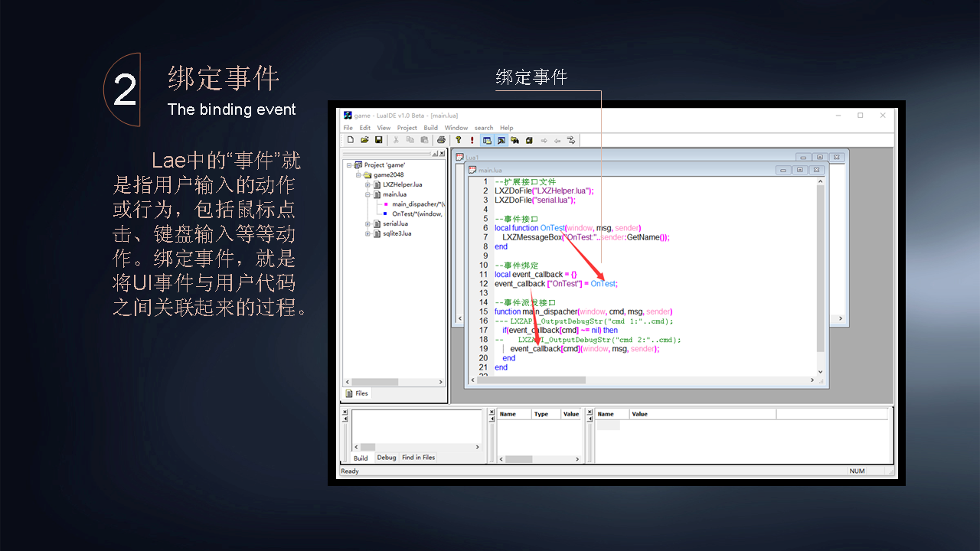This screenshot has height=551, width=980.
Task: Maximize the main.lua editor child window
Action: point(800,170)
